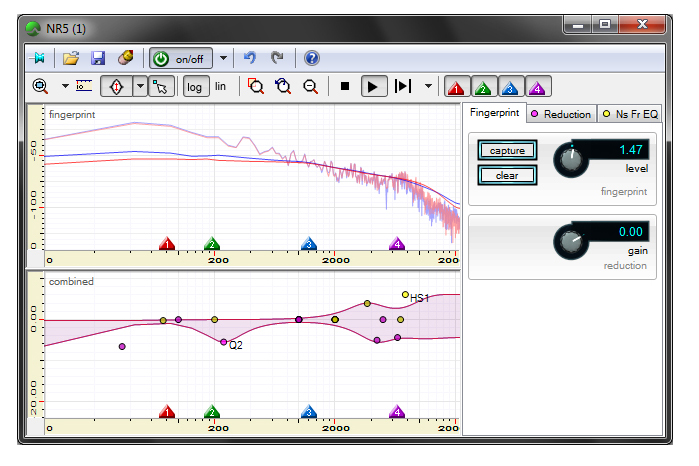
Task: Open the dropdown beside zoom tool
Action: (x=65, y=86)
